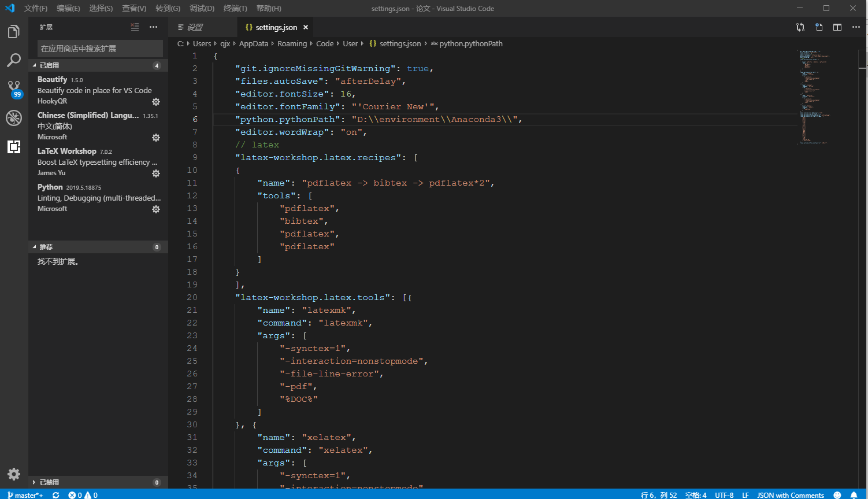Open the Debug view in activity bar
868x499 pixels.
(14, 118)
